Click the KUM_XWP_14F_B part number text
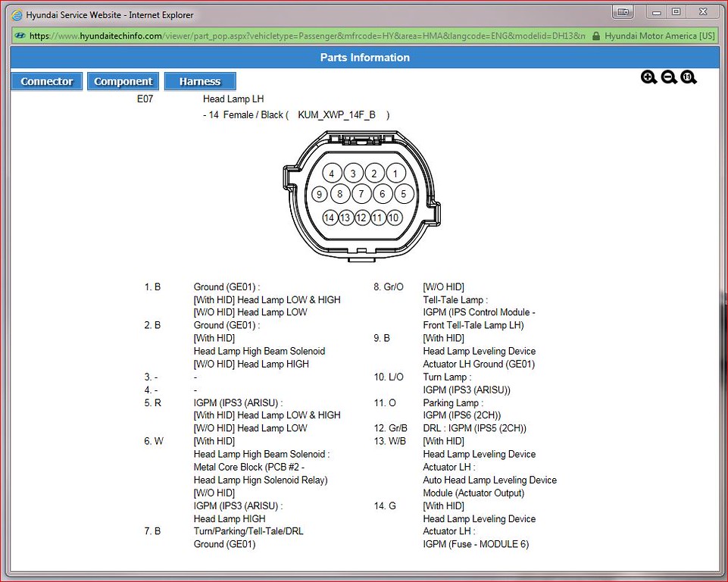728x582 pixels. point(336,114)
